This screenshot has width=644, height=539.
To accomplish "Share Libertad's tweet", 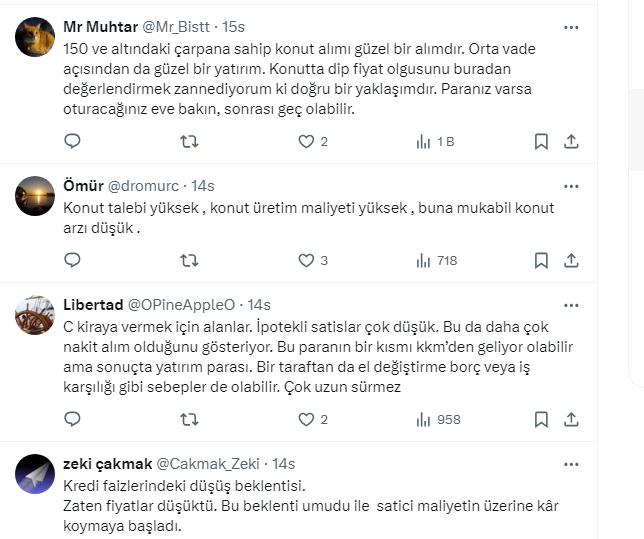I will tap(571, 419).
